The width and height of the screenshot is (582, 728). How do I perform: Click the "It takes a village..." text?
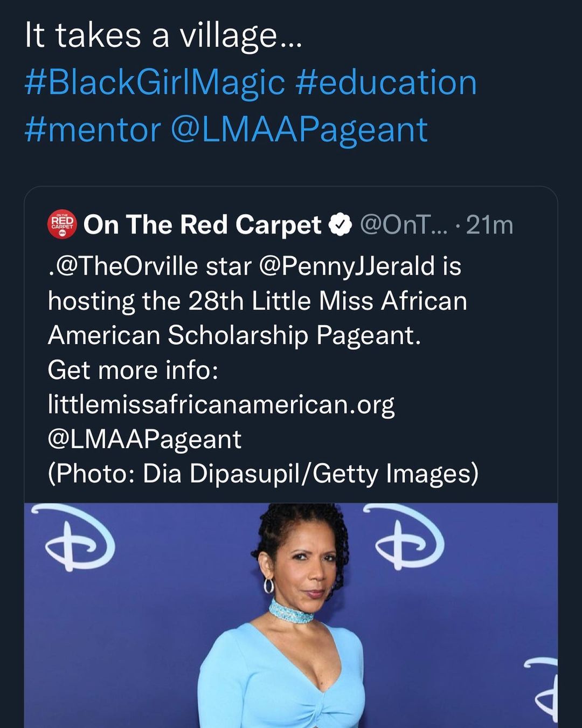click(x=163, y=36)
